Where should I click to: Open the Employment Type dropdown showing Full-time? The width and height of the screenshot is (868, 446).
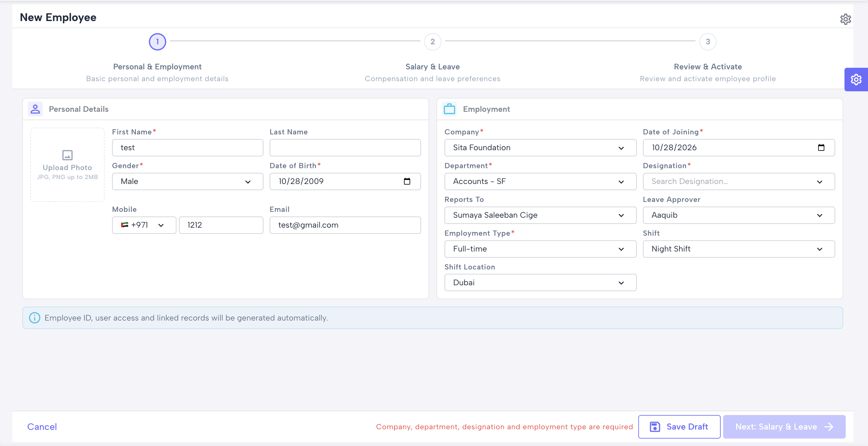540,249
